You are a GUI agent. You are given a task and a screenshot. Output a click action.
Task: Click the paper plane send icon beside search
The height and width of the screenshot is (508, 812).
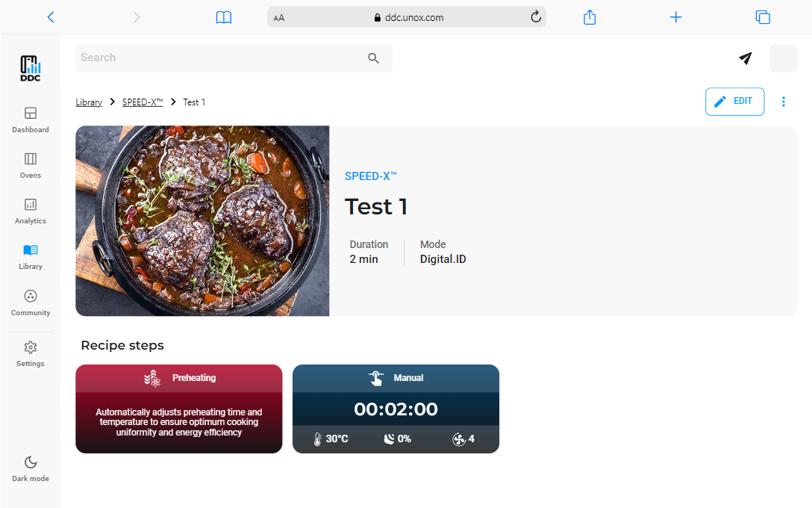click(x=745, y=58)
